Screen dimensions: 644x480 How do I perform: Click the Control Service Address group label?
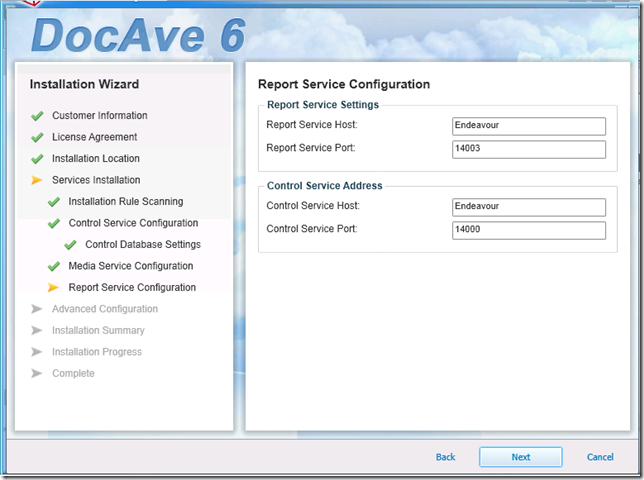[324, 186]
